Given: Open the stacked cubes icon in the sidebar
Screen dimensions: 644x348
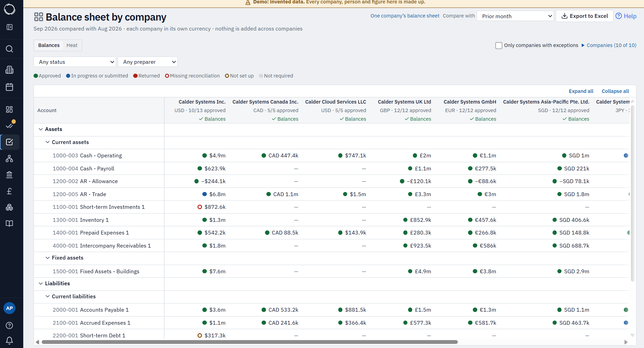Looking at the screenshot, I should point(10,207).
